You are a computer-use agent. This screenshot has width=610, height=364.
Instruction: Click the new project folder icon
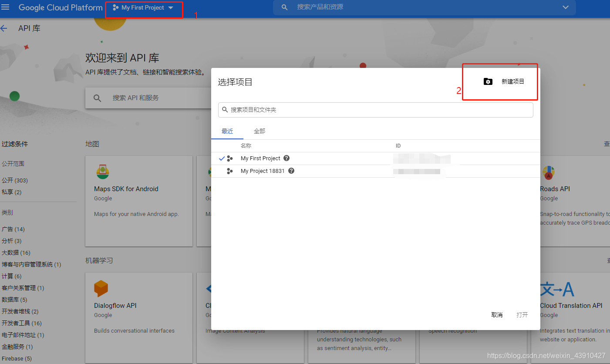point(488,81)
